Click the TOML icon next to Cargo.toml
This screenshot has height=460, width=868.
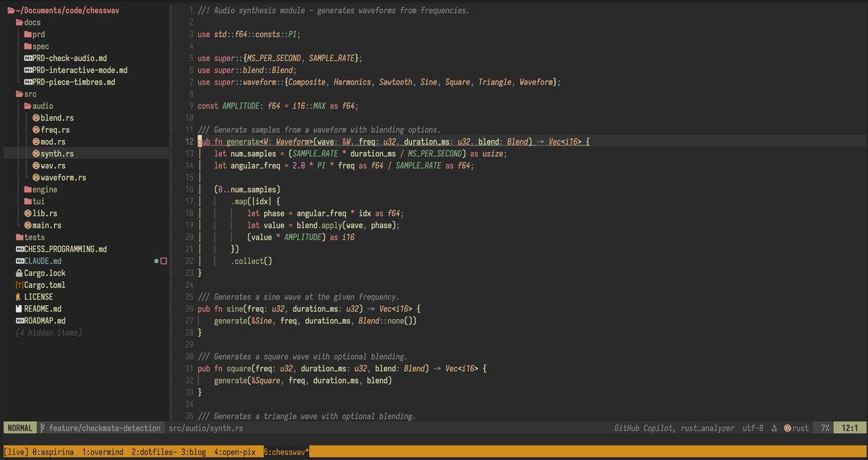[x=20, y=284]
